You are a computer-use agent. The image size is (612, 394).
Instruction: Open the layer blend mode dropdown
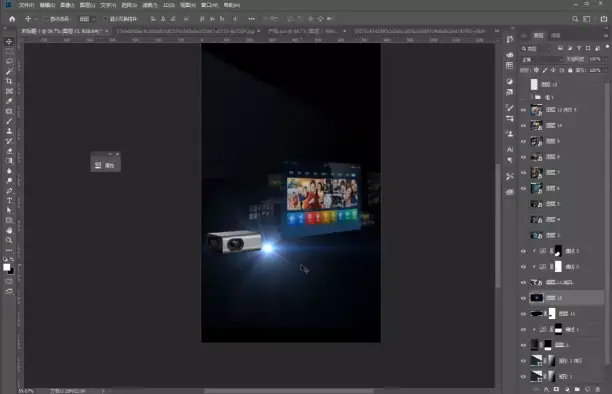click(x=542, y=59)
